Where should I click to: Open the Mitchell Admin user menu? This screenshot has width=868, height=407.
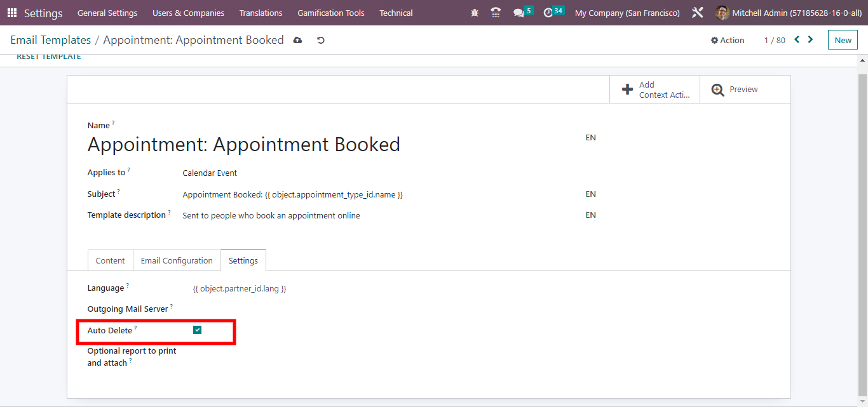pos(788,13)
